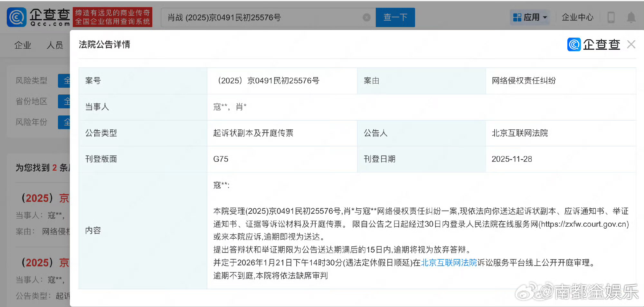
Task: Open notifications via the bell icon
Action: (x=631, y=17)
